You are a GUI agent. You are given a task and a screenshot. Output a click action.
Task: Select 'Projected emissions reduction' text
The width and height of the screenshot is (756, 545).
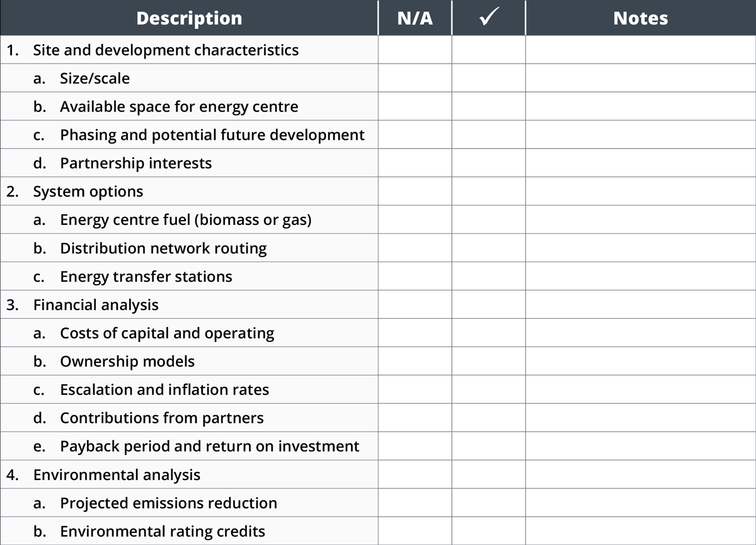click(168, 503)
